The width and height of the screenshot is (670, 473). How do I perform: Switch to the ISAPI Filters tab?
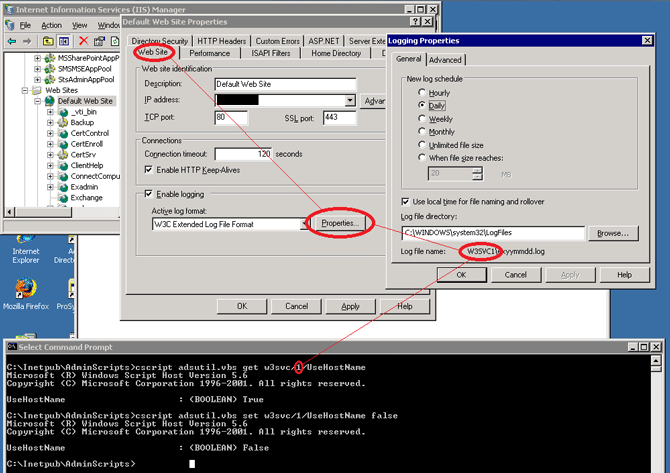(270, 53)
